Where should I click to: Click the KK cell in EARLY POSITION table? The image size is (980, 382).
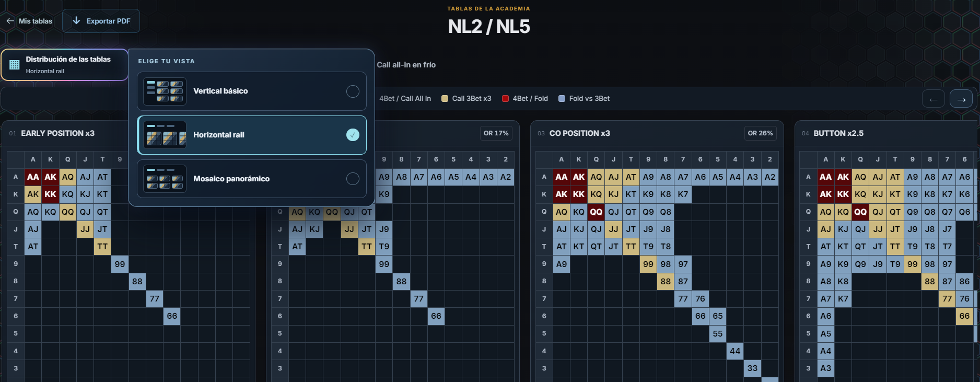click(50, 194)
